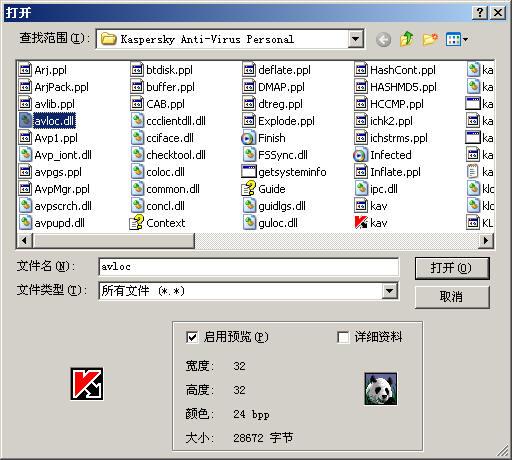Uncheck the 启用预览 checkbox
This screenshot has width=512, height=460.
tap(192, 337)
